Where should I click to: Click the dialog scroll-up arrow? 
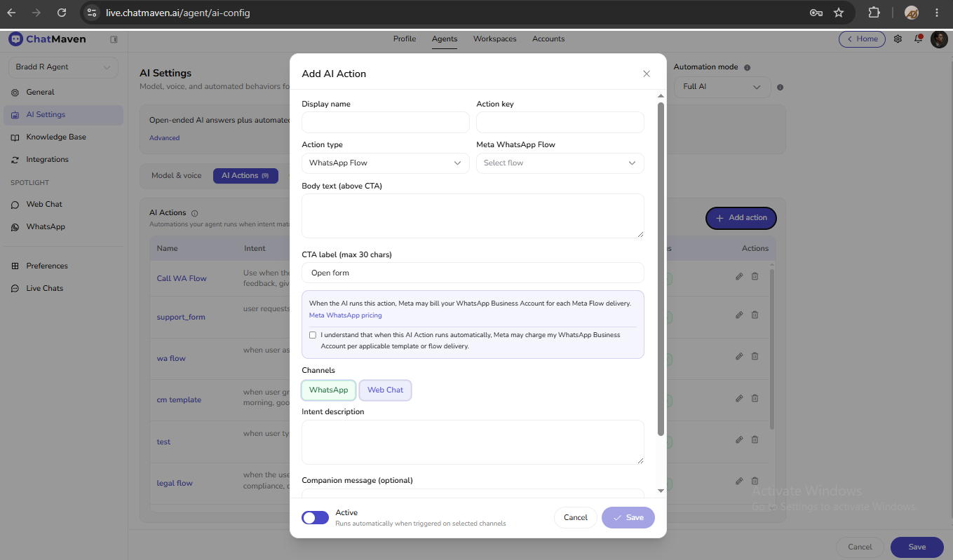[x=661, y=96]
